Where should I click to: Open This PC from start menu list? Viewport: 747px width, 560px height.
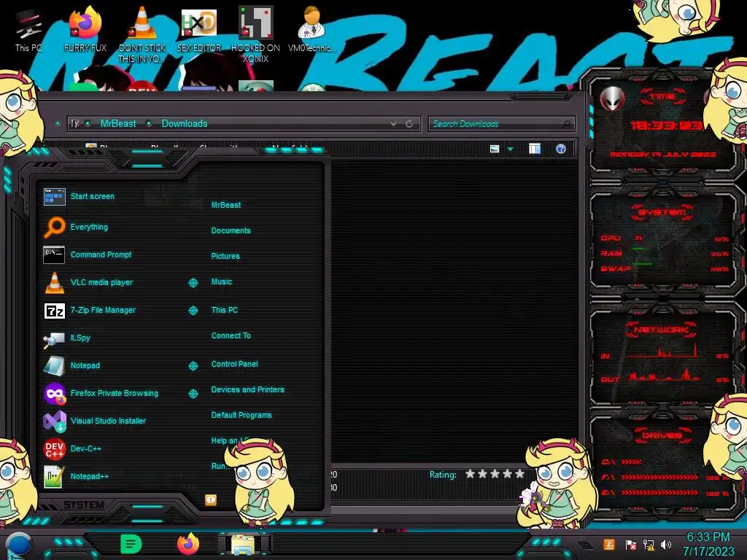225,310
